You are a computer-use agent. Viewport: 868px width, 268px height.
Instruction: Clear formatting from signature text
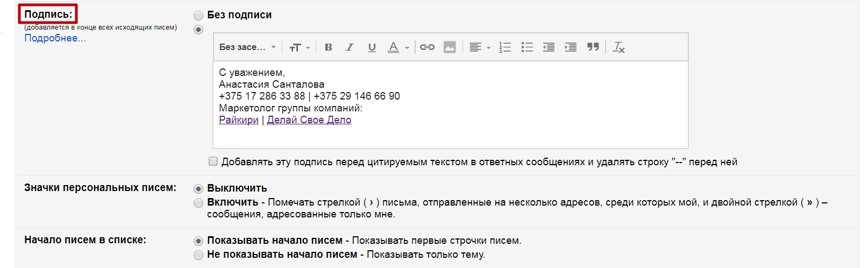pos(618,47)
